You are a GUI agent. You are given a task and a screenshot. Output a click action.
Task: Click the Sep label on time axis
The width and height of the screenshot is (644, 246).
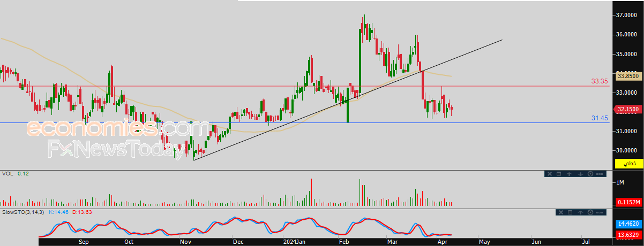pos(83,242)
